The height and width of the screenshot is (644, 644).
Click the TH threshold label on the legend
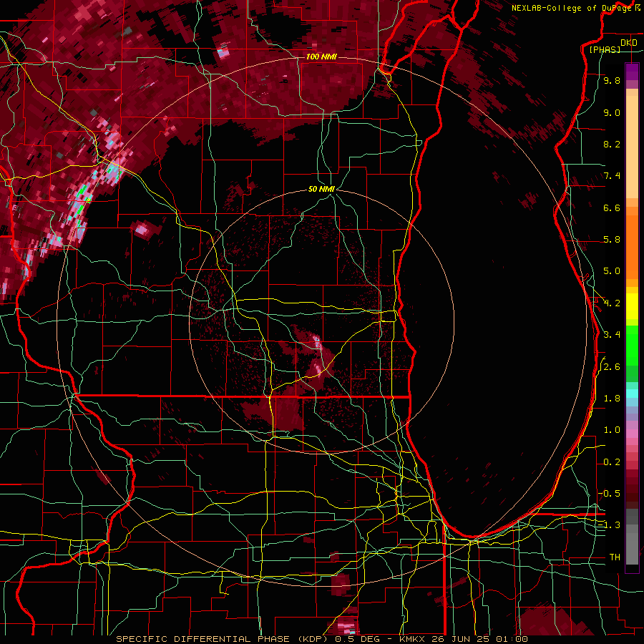pyautogui.click(x=615, y=557)
